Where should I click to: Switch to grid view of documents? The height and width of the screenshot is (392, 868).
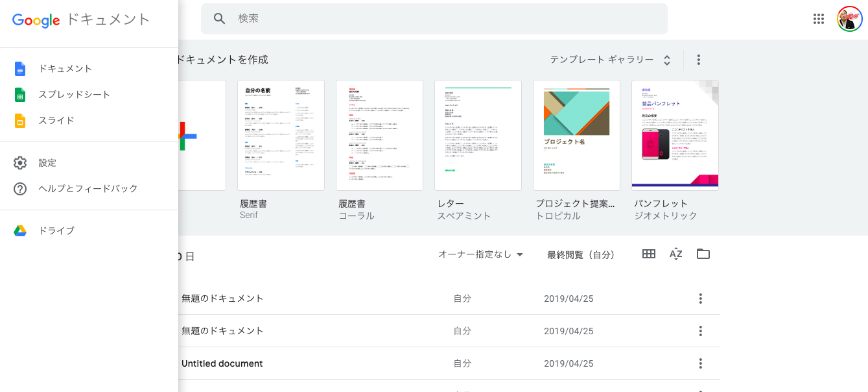point(649,254)
